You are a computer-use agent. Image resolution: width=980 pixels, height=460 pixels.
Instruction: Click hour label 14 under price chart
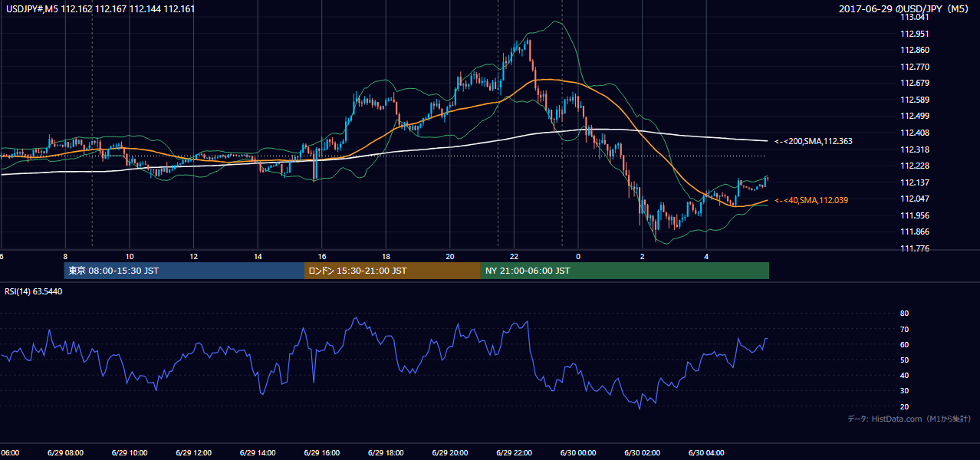[x=258, y=257]
